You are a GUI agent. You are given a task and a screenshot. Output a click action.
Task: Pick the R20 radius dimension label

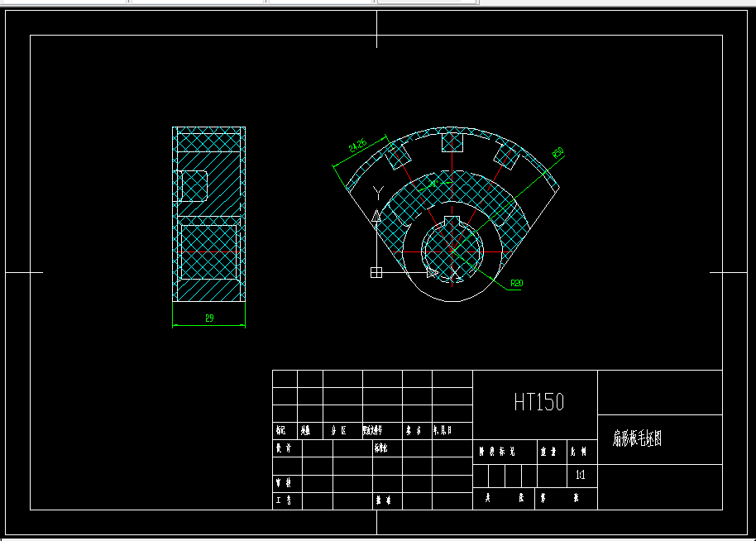pos(516,283)
